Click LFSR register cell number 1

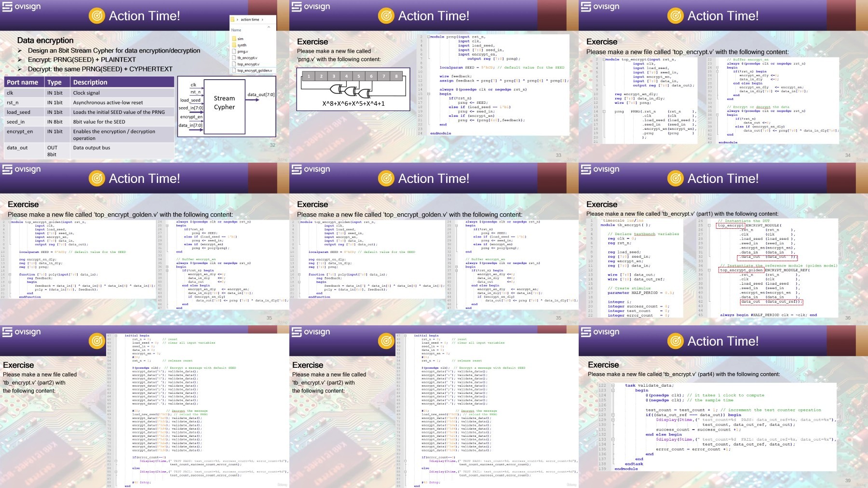tap(309, 76)
